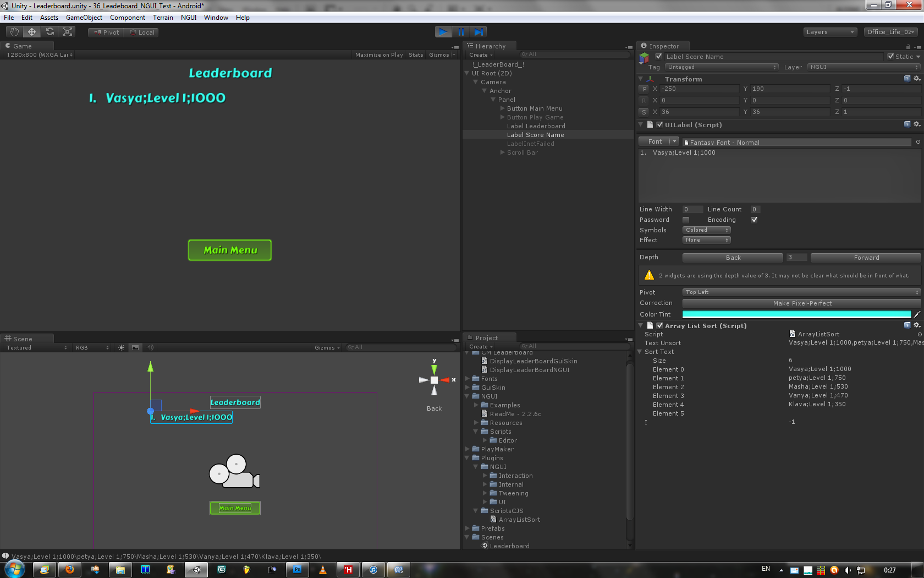The width and height of the screenshot is (924, 578).
Task: Open Pivot dropdown showing Top Left
Action: click(x=801, y=292)
